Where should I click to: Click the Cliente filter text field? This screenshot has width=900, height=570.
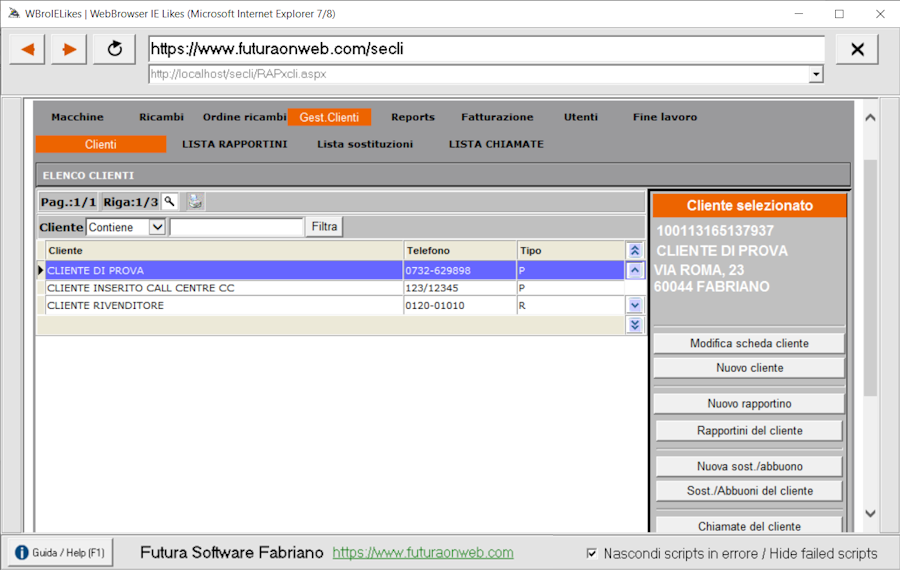(236, 227)
